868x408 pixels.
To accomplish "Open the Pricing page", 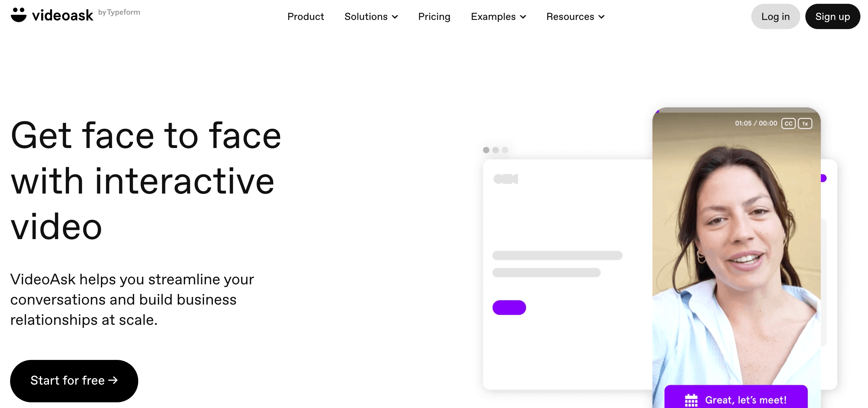I will [x=434, y=16].
